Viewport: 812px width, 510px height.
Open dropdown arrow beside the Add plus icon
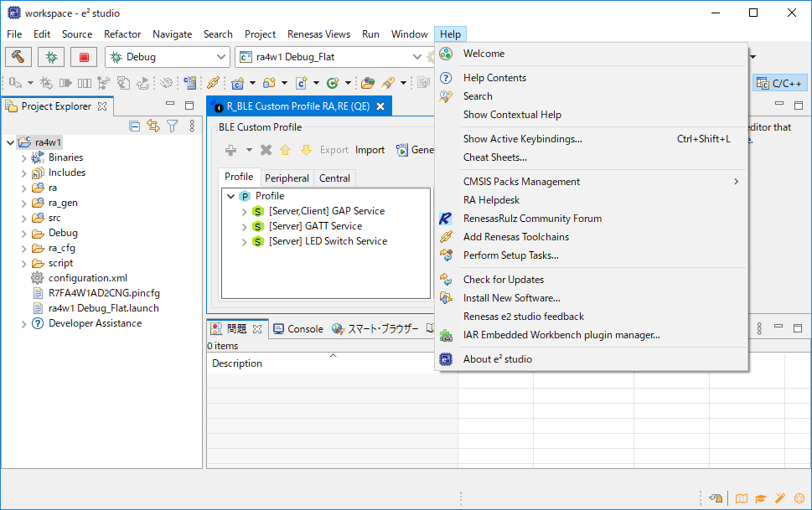249,150
